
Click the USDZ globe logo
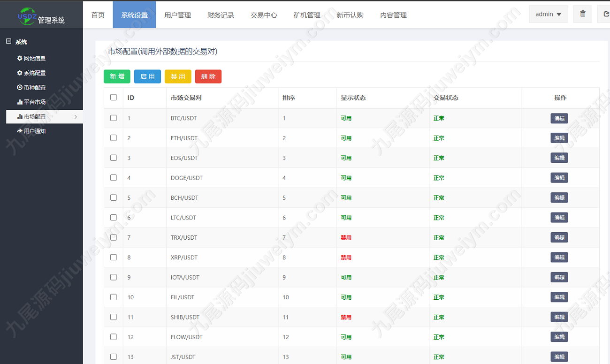click(26, 16)
